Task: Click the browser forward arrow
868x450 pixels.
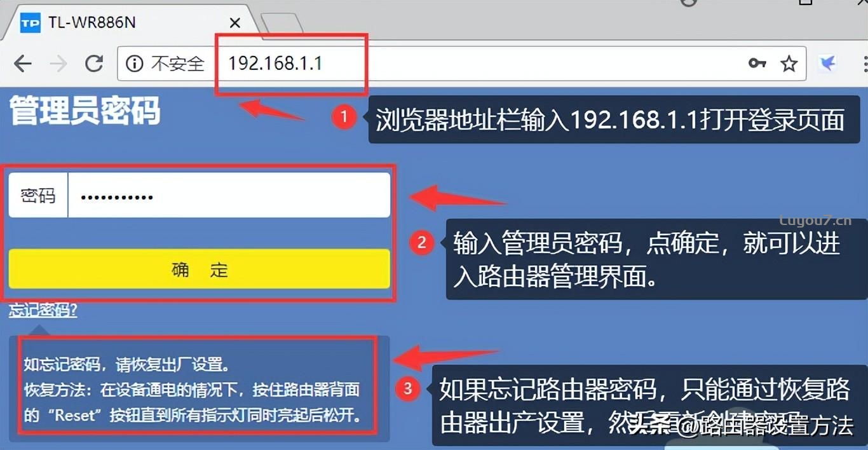Action: tap(58, 63)
